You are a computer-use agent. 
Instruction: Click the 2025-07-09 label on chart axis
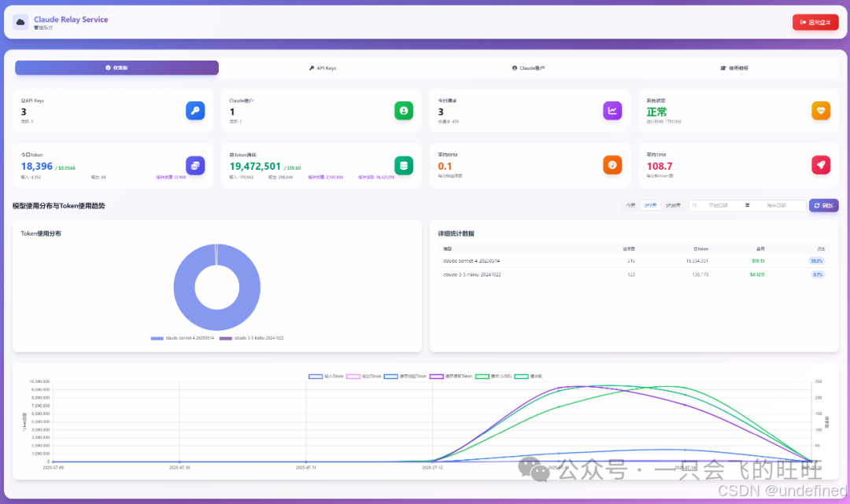tap(54, 468)
